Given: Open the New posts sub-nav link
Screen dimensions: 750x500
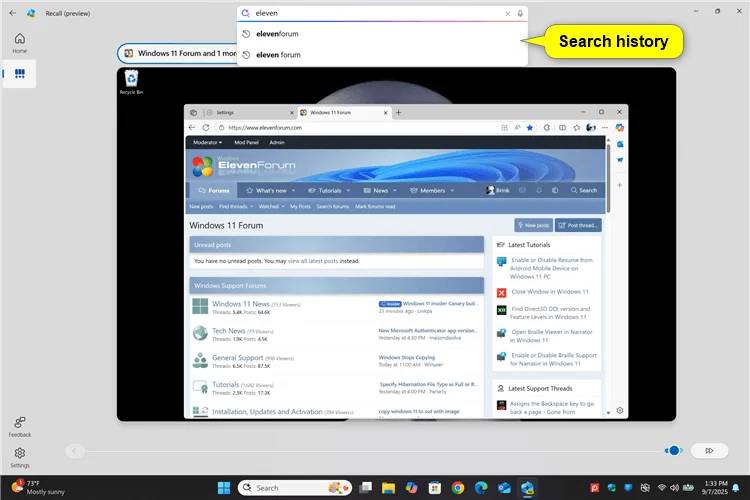Looking at the screenshot, I should [201, 207].
